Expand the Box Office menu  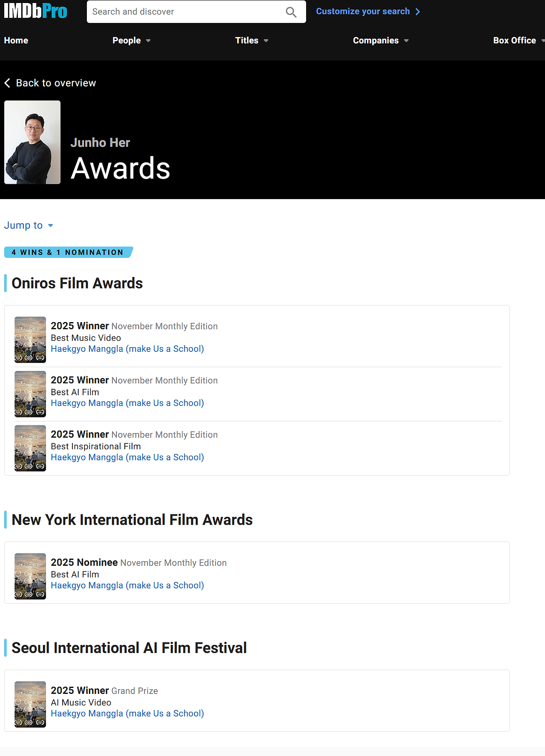(x=519, y=40)
